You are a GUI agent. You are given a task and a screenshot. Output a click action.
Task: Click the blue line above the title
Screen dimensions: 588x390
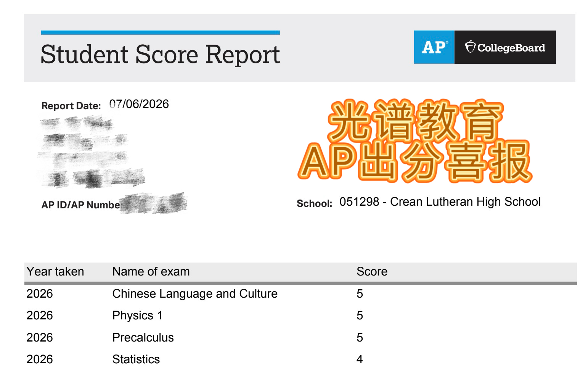click(x=161, y=33)
